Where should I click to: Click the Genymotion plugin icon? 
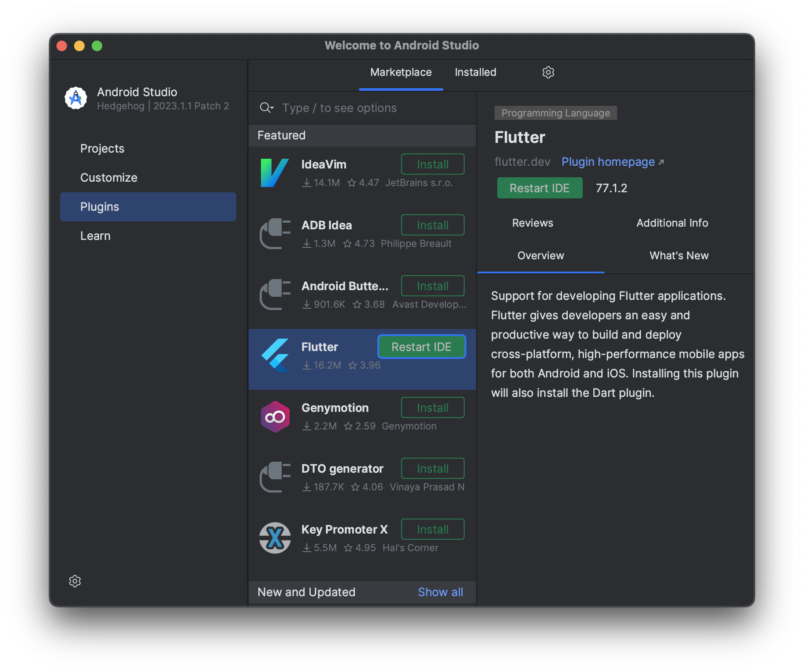[275, 417]
